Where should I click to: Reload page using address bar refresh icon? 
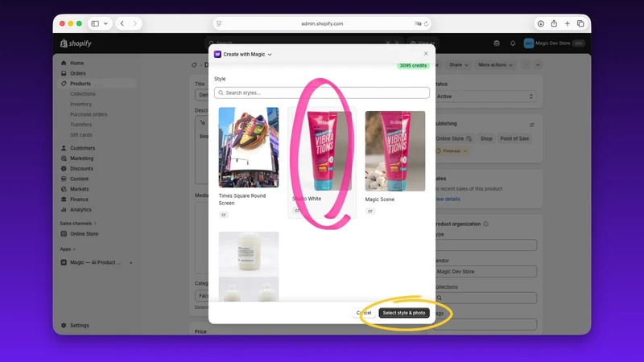pyautogui.click(x=427, y=24)
